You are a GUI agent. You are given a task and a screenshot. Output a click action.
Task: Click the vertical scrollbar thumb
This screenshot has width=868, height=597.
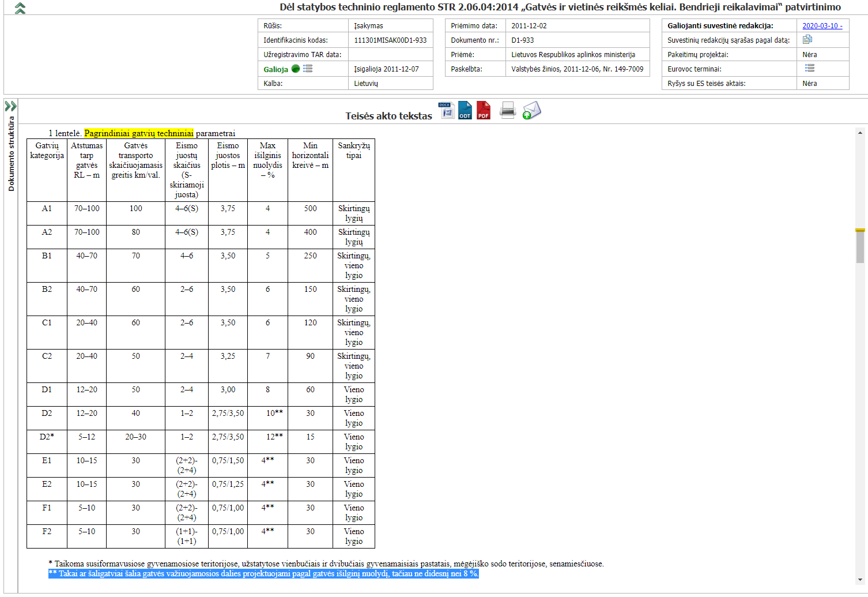[860, 245]
